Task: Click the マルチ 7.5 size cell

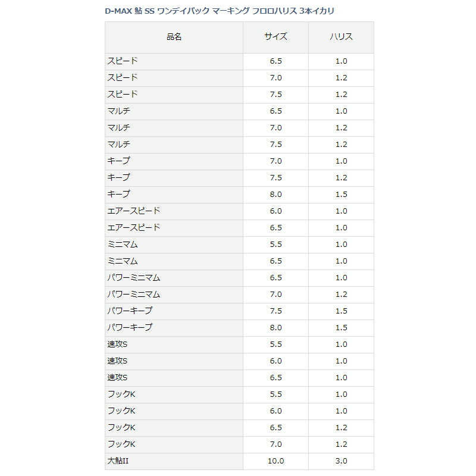Action: (x=275, y=145)
